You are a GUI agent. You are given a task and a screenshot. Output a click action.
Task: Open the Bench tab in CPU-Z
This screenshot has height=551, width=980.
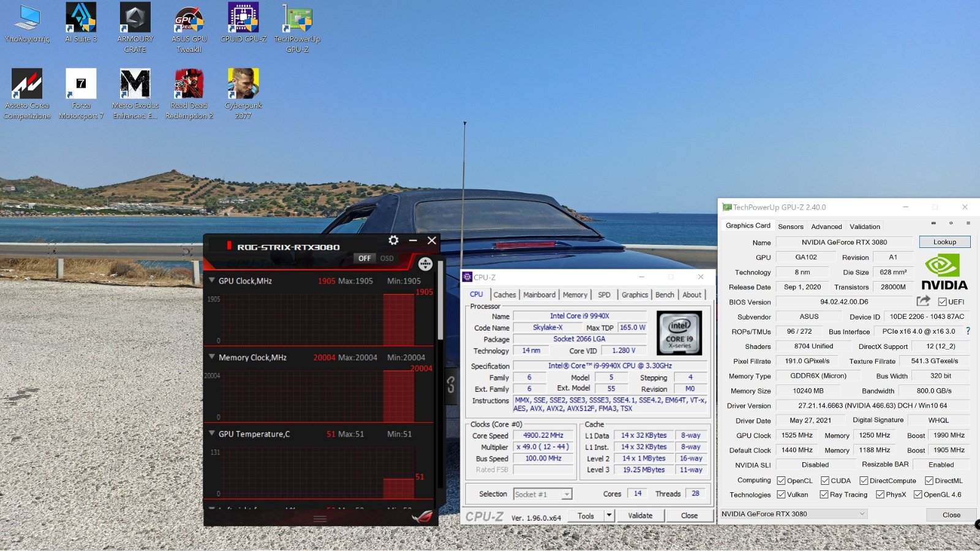point(665,294)
